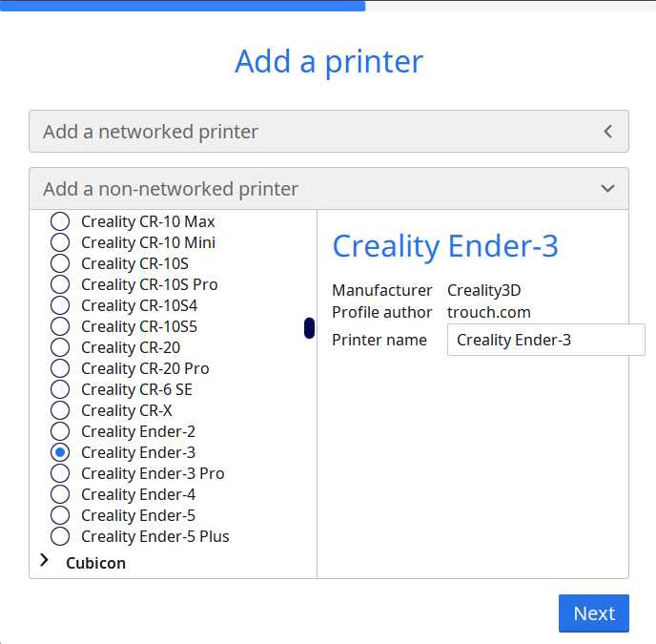Click the Creality3D manufacturer value text

pyautogui.click(x=484, y=290)
